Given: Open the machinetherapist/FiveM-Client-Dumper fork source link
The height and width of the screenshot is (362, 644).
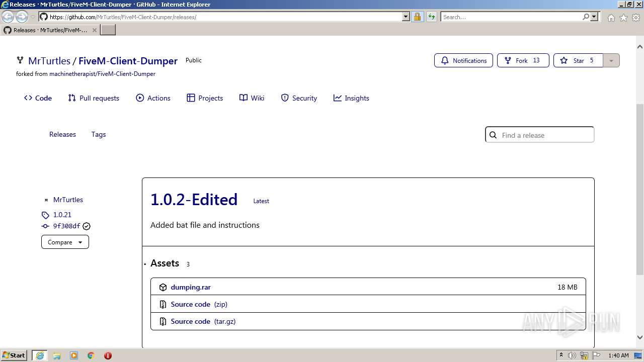Looking at the screenshot, I should (x=102, y=74).
